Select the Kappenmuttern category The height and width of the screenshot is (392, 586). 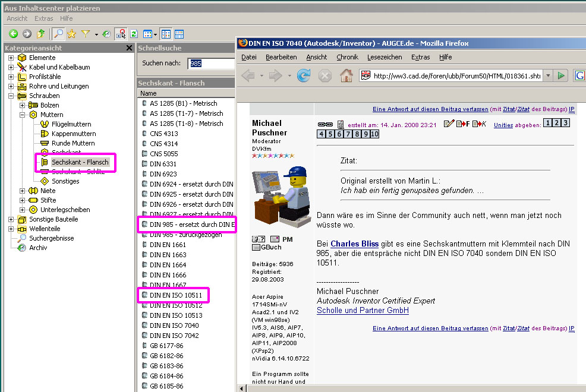[x=74, y=134]
